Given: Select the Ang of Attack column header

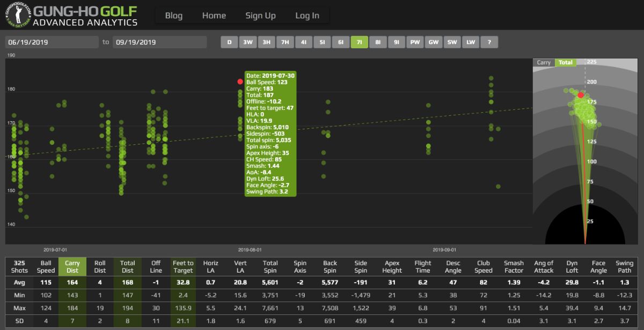Looking at the screenshot, I should 544,267.
